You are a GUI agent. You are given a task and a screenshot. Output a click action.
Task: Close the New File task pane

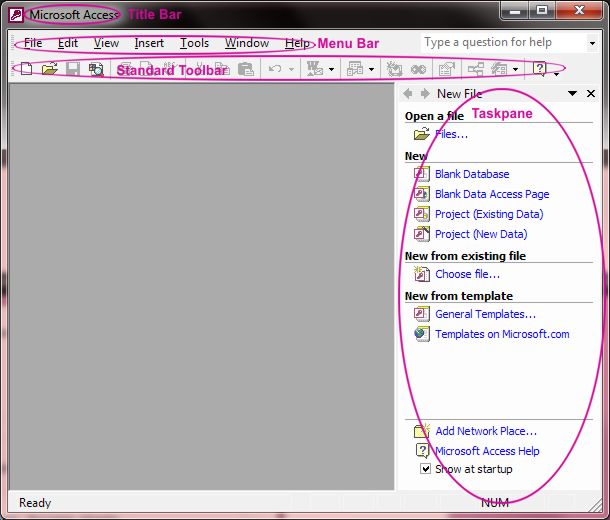(x=591, y=93)
